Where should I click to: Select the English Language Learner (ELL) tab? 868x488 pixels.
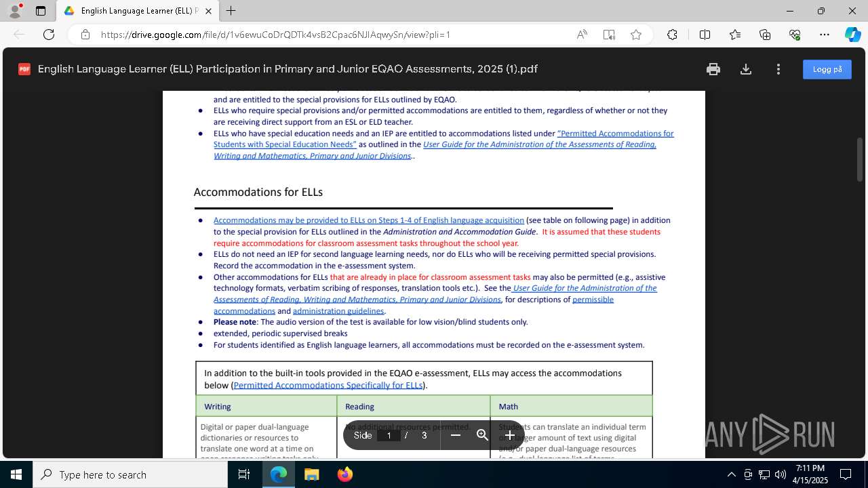pos(138,11)
